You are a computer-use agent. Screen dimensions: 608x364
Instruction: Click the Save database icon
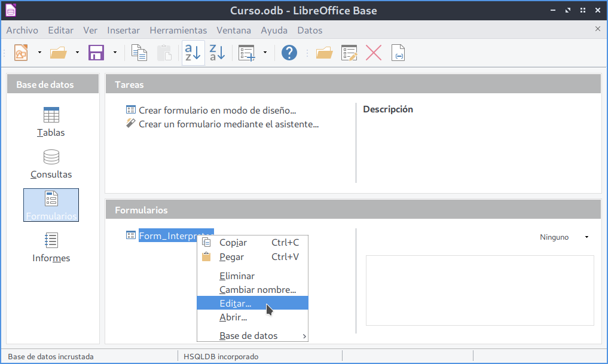tap(96, 53)
